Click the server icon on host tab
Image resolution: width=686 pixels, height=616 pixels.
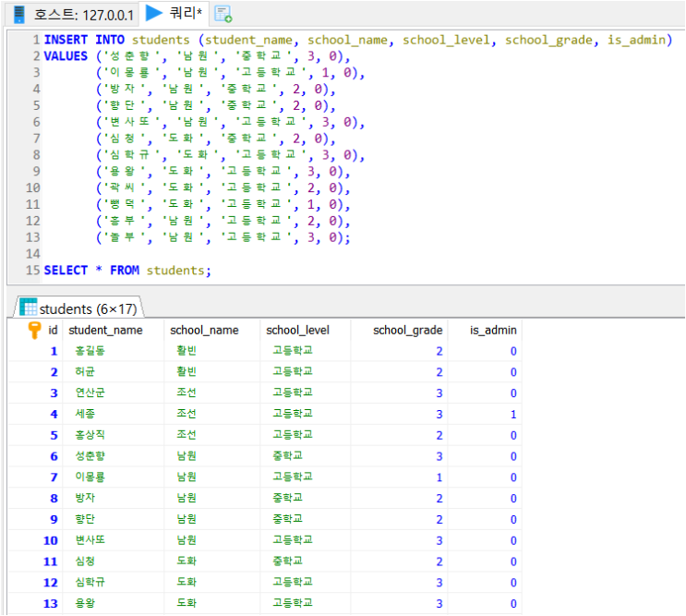point(19,15)
